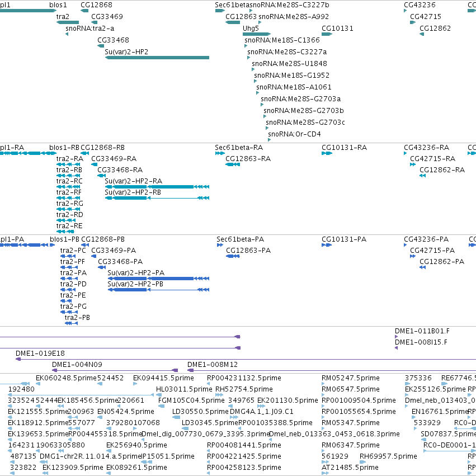Click the LD30550.5prime EST label
Image resolution: width=476 pixels, height=476 pixels.
pos(200,412)
